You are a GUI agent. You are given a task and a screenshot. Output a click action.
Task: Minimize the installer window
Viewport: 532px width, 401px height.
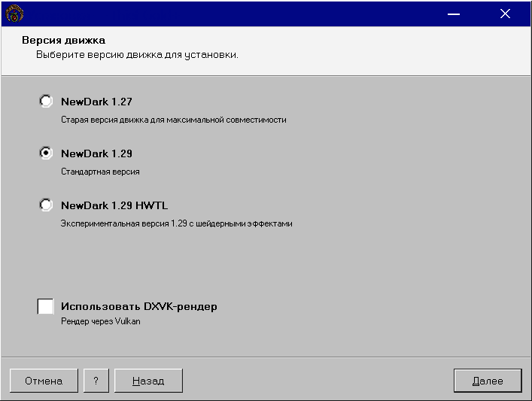click(454, 14)
